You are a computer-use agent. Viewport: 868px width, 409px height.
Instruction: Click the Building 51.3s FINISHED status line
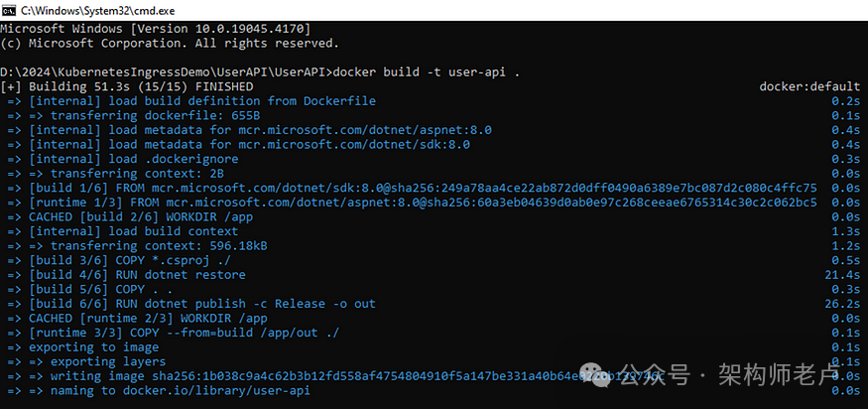(x=127, y=86)
